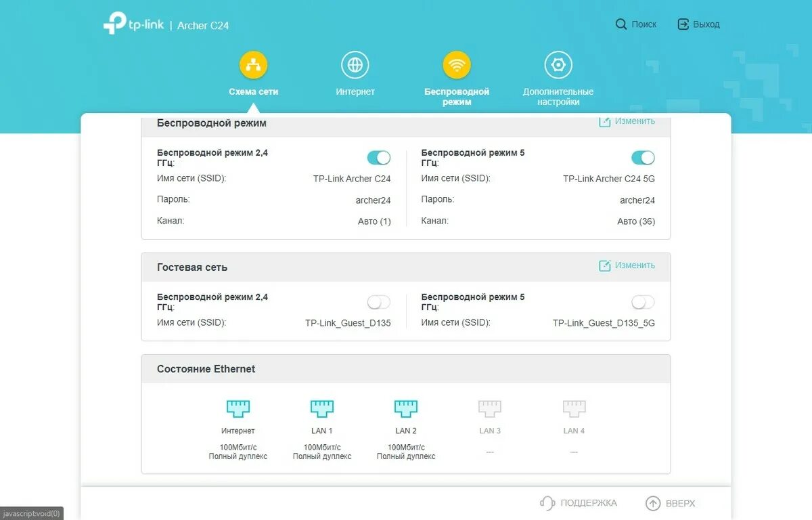
Task: Click guest SSID TP-Link_Guest_D135_5G
Action: click(604, 323)
